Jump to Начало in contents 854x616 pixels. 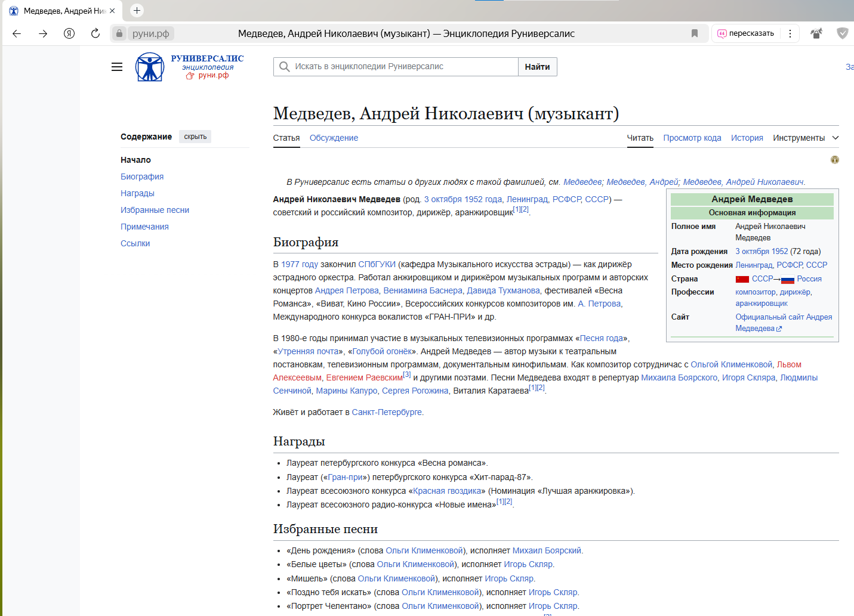pos(135,160)
